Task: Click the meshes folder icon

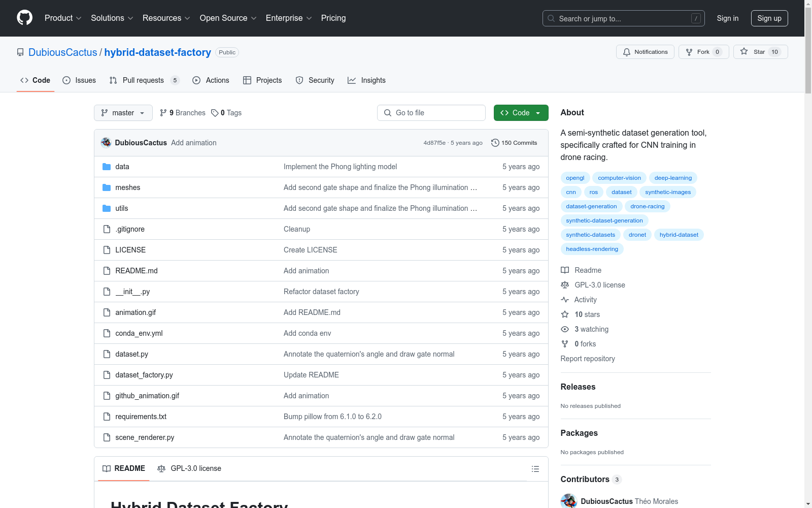Action: (107, 187)
